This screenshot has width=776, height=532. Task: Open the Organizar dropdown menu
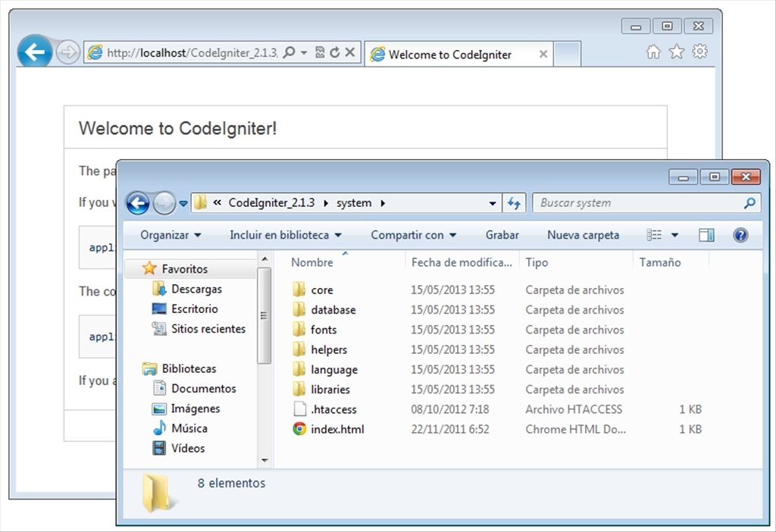pyautogui.click(x=168, y=235)
